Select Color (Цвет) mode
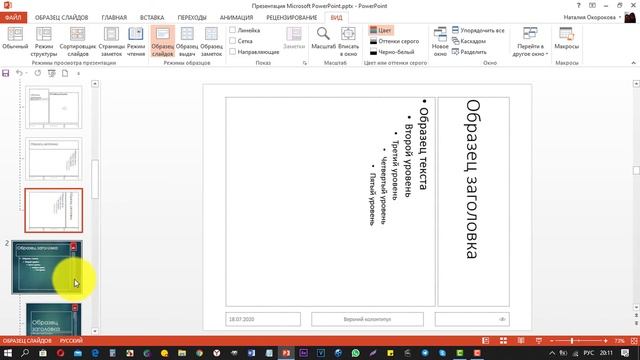The image size is (640, 360). point(380,30)
